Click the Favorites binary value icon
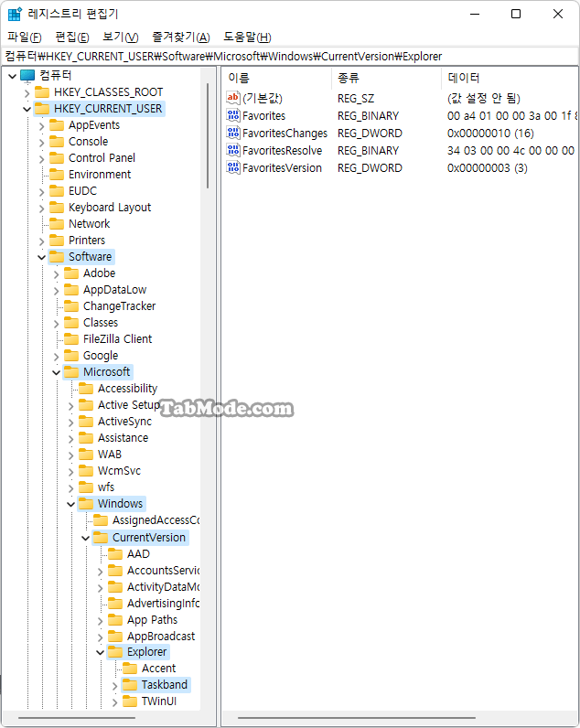 233,115
